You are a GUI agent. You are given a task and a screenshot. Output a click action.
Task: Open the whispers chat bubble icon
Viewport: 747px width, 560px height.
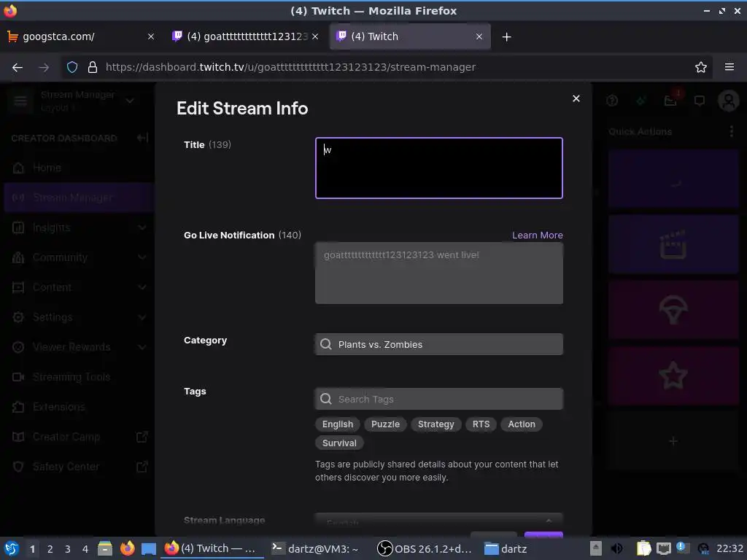(700, 101)
